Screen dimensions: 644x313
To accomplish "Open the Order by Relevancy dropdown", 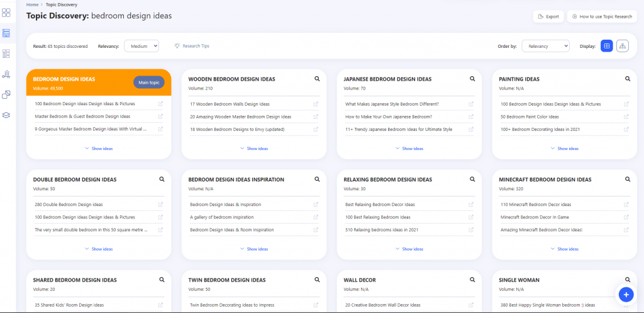I will pos(545,46).
